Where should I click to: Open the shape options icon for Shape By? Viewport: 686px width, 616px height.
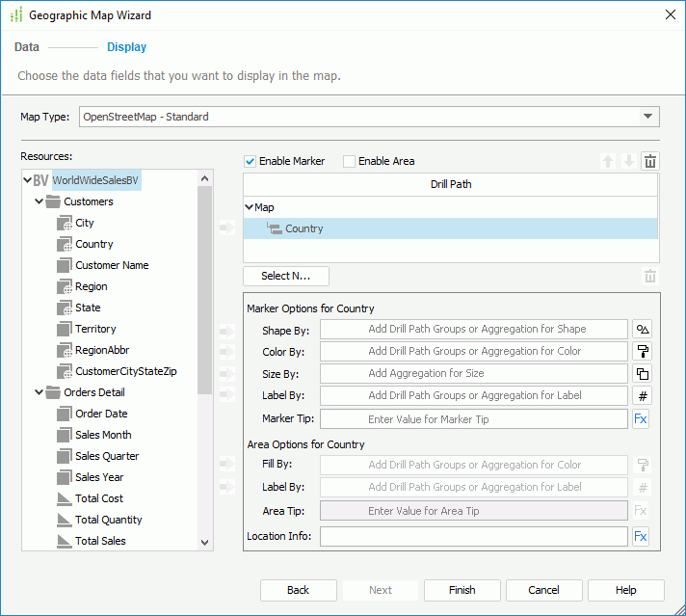click(642, 330)
